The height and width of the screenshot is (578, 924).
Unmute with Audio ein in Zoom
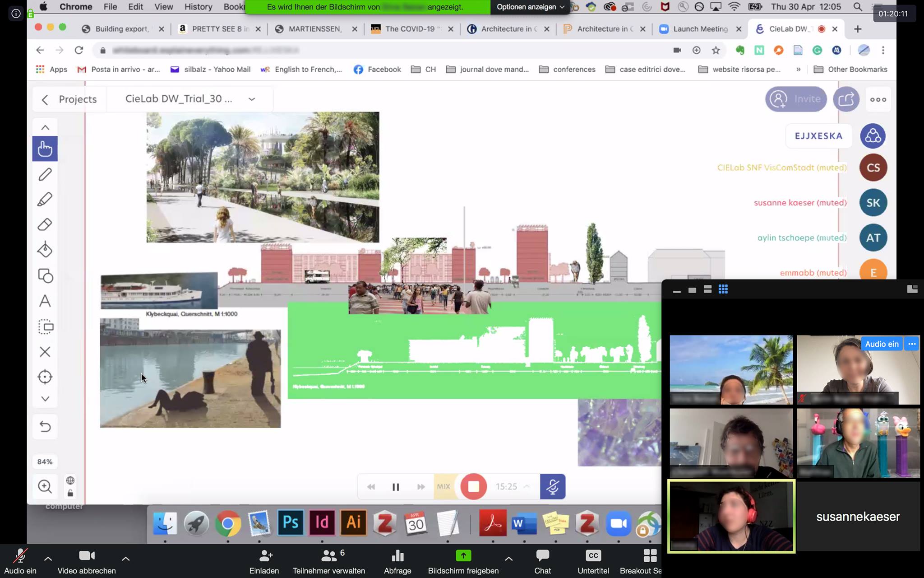point(20,561)
